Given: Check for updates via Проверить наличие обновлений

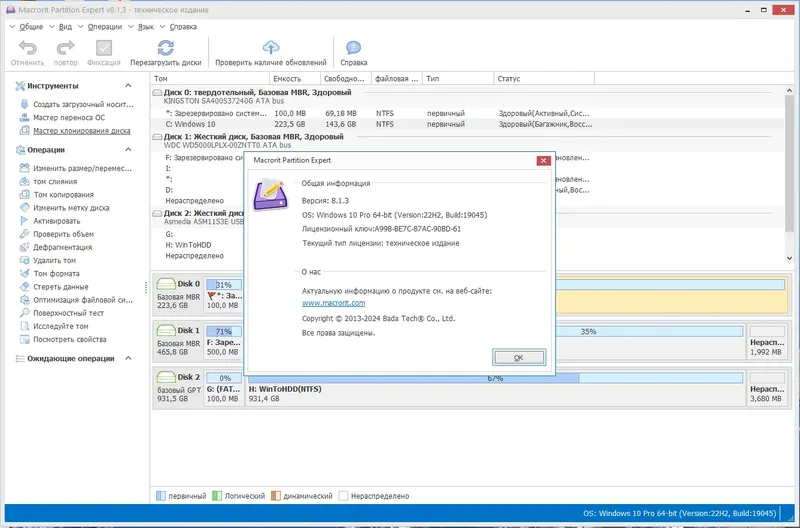Looking at the screenshot, I should pos(270,53).
